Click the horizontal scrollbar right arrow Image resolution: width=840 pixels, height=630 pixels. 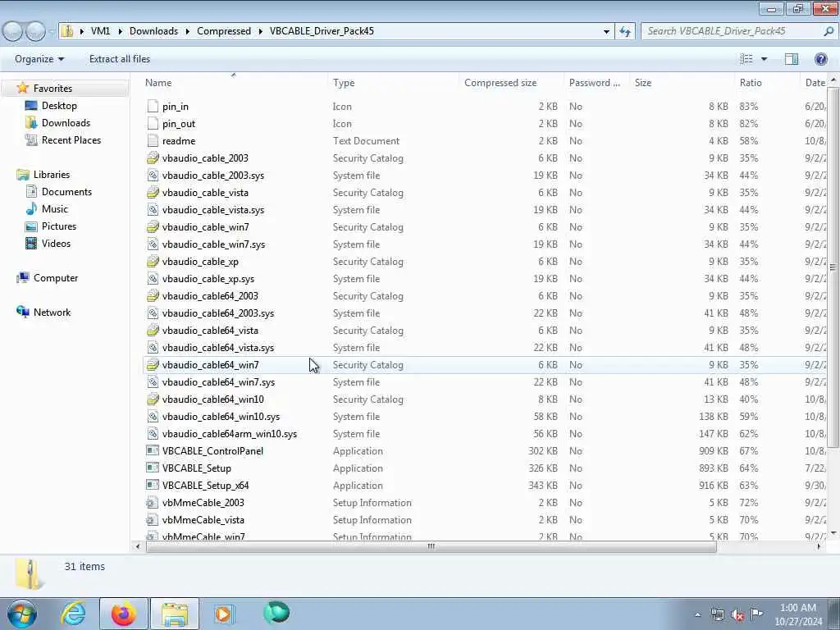[819, 546]
